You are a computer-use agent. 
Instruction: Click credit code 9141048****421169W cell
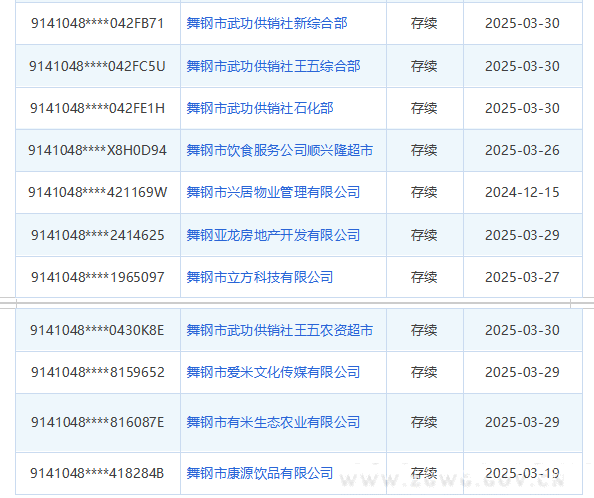click(x=98, y=192)
